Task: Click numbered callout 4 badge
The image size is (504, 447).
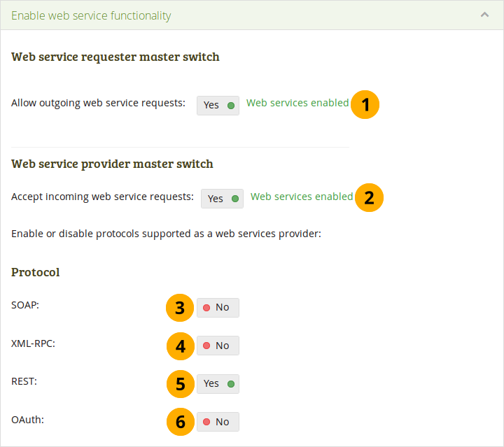Action: pyautogui.click(x=180, y=346)
